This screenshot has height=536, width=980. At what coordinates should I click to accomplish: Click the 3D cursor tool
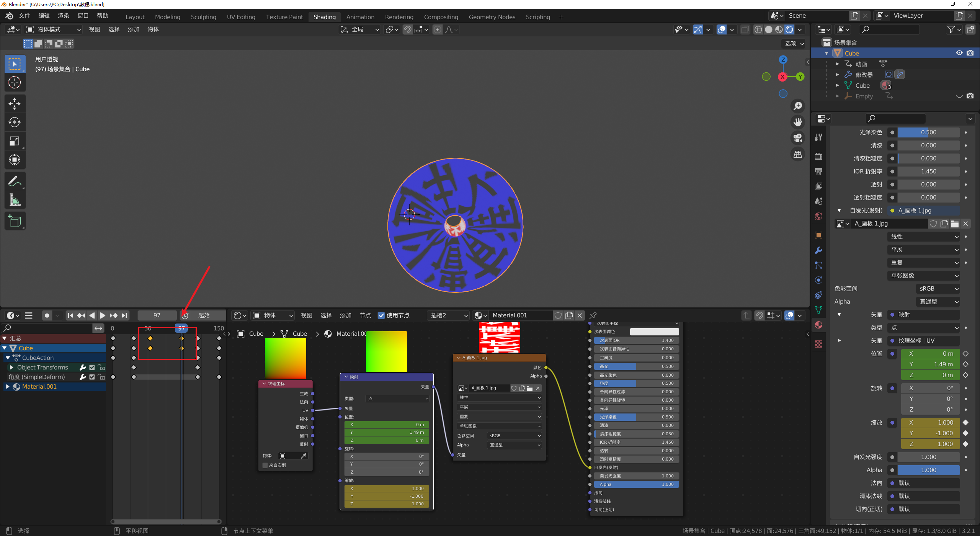(15, 82)
